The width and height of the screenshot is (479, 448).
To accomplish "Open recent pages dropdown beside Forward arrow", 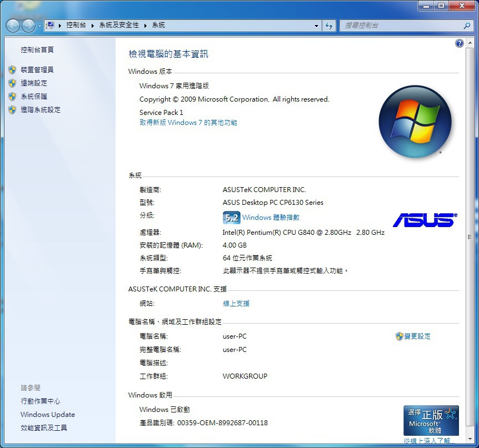I will pyautogui.click(x=39, y=26).
